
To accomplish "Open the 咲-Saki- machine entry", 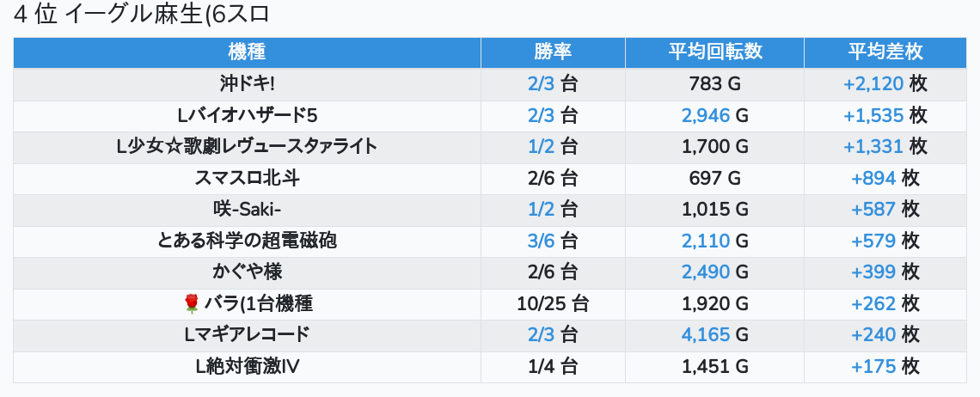I will pos(247,210).
